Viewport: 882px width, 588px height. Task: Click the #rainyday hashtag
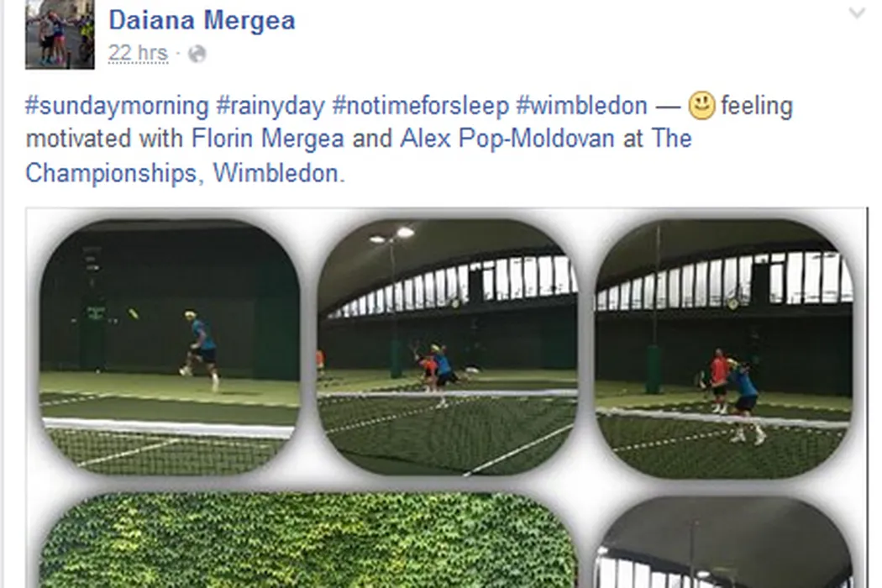pyautogui.click(x=271, y=107)
